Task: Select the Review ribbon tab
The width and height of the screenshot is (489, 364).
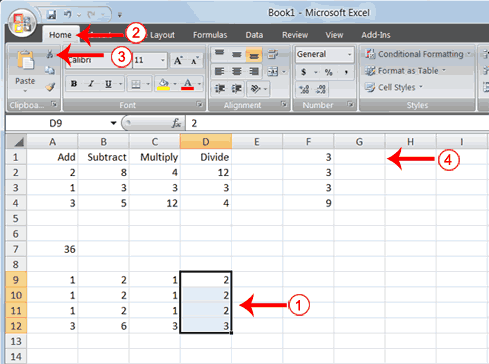Action: coord(295,35)
